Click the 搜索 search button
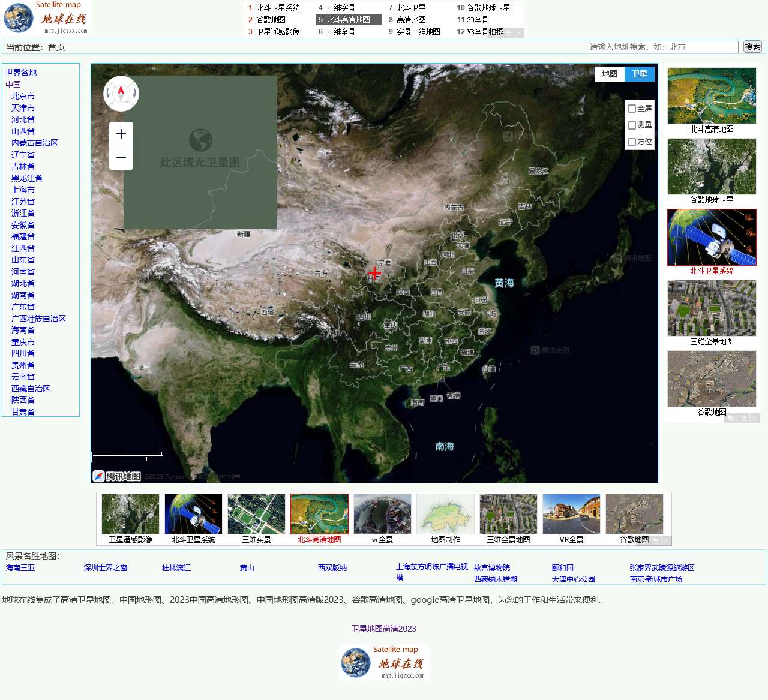This screenshot has width=768, height=700. tap(752, 47)
